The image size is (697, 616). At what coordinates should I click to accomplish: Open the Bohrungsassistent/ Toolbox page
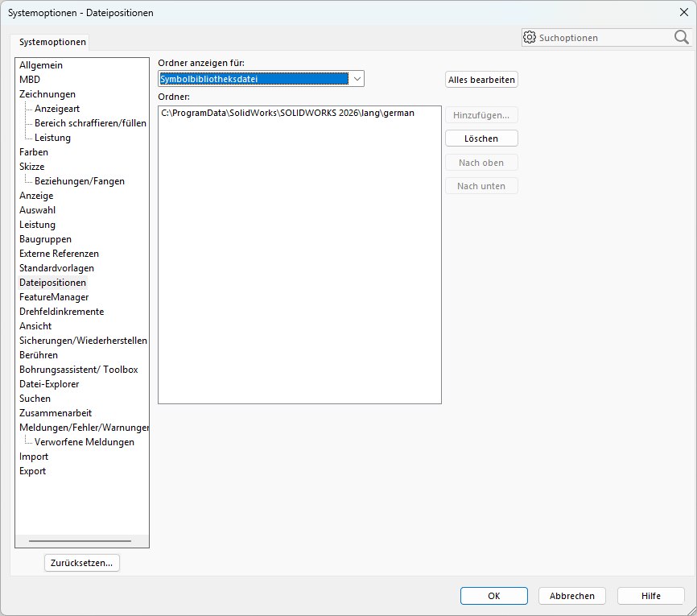[x=77, y=369]
